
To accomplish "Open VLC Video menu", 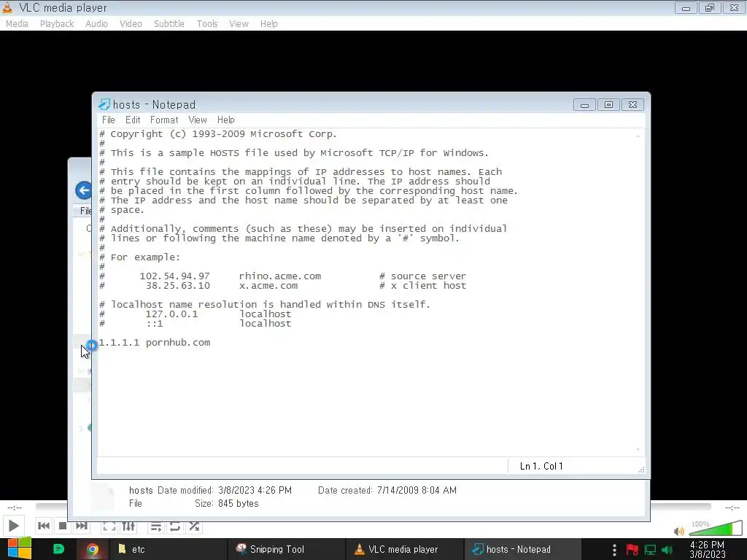I will pyautogui.click(x=131, y=24).
